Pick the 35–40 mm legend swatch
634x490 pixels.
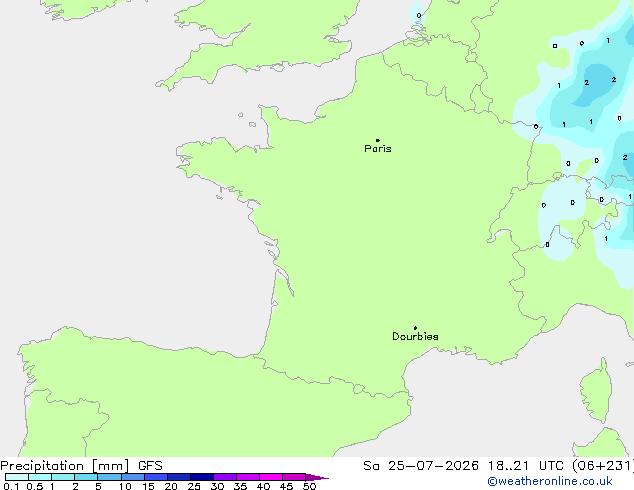pyautogui.click(x=248, y=477)
